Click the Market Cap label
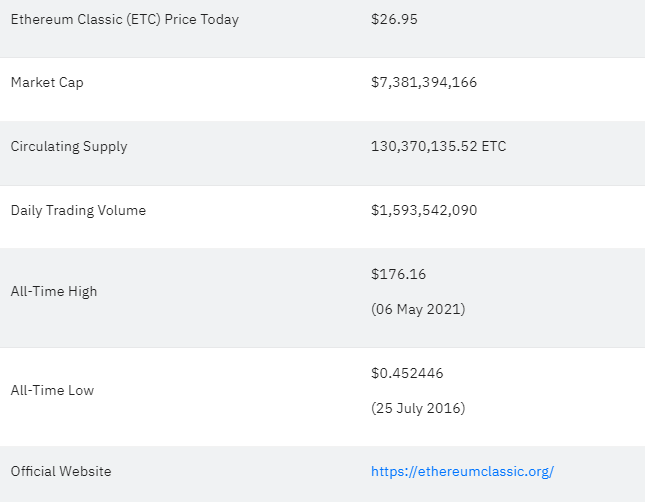 point(47,83)
